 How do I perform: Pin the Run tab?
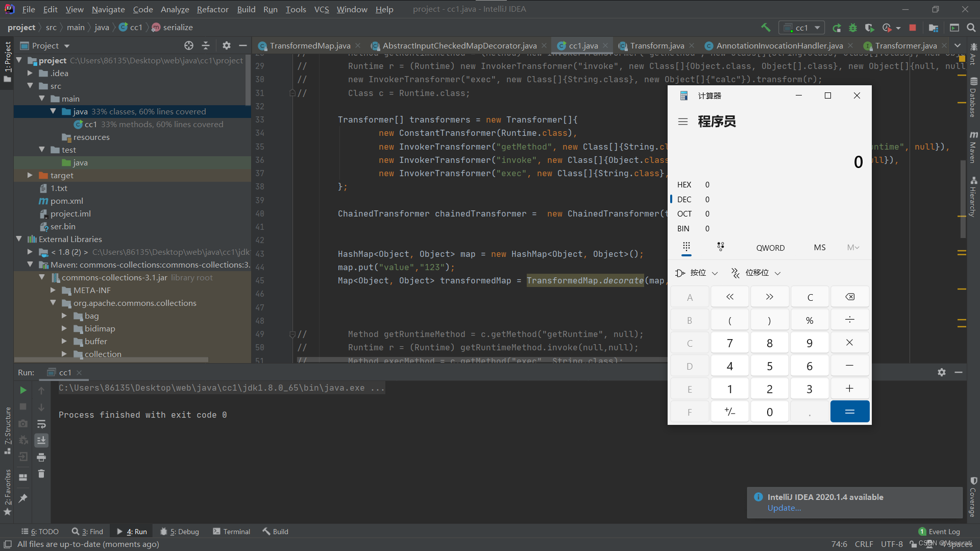point(23,498)
